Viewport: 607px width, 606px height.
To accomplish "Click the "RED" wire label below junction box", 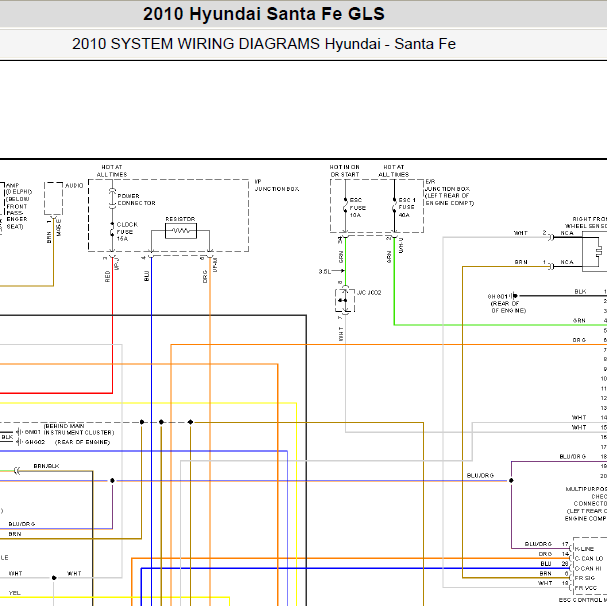I will pos(108,276).
